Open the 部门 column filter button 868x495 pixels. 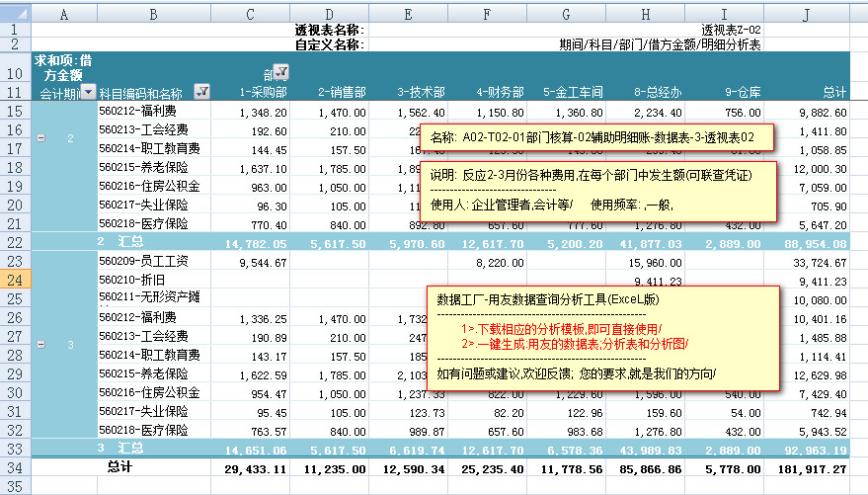[x=279, y=72]
